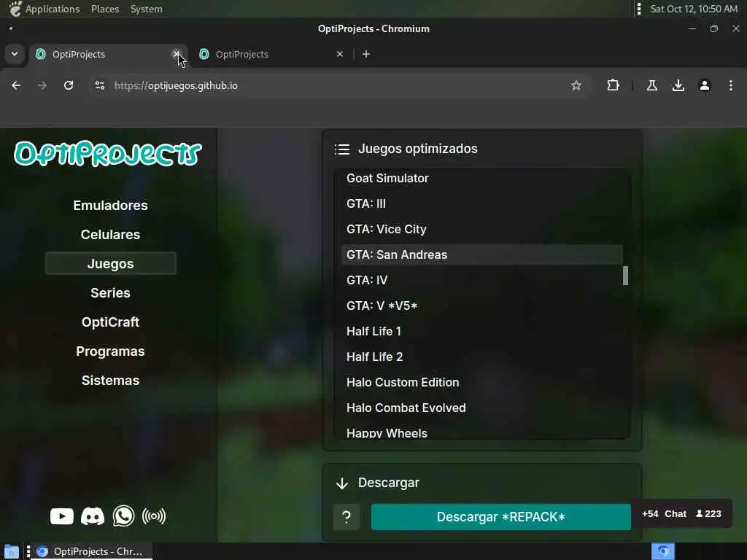
Task: Click the down arrow icon beside Descargar
Action: click(x=342, y=483)
